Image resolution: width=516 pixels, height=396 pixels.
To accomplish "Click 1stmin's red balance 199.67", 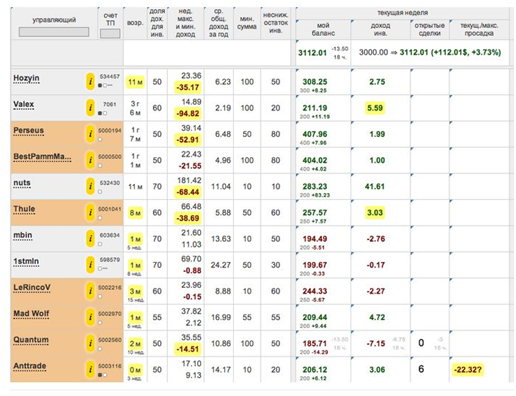I will tap(315, 265).
